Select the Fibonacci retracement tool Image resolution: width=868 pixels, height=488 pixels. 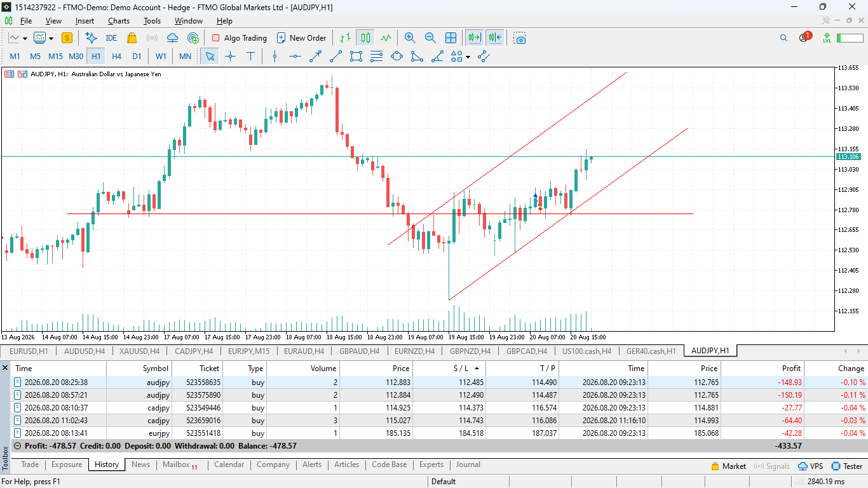tap(376, 57)
